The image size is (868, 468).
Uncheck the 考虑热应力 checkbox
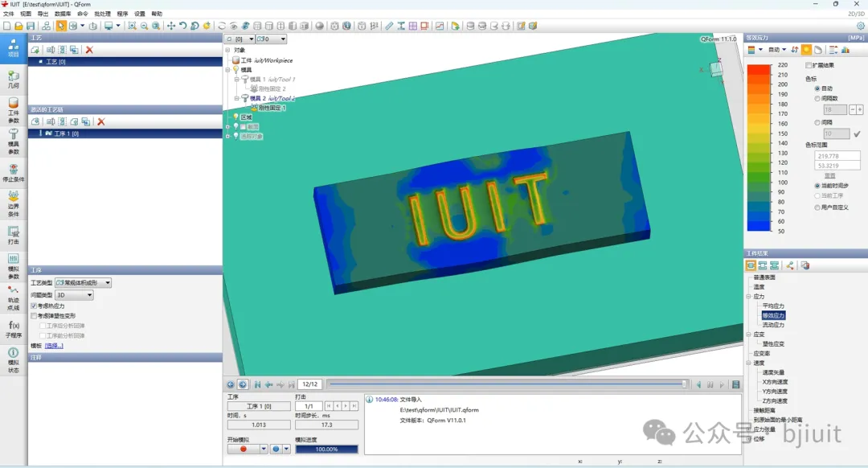point(33,306)
